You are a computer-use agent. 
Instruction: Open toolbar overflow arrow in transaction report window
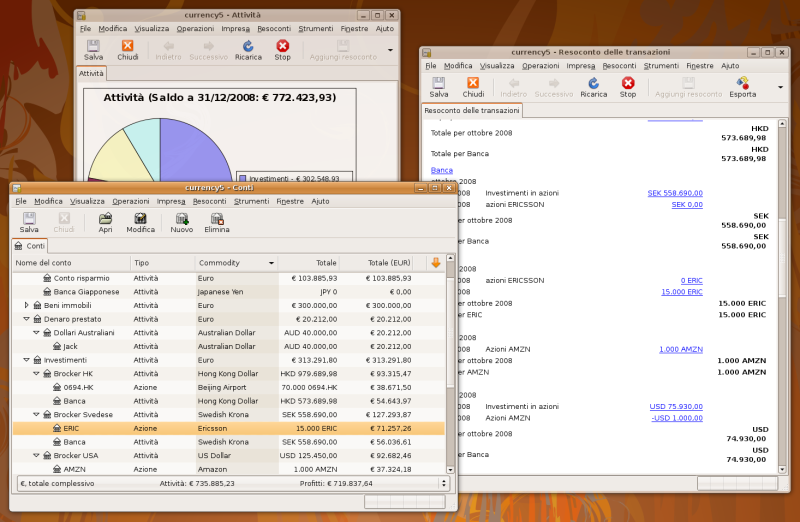780,88
